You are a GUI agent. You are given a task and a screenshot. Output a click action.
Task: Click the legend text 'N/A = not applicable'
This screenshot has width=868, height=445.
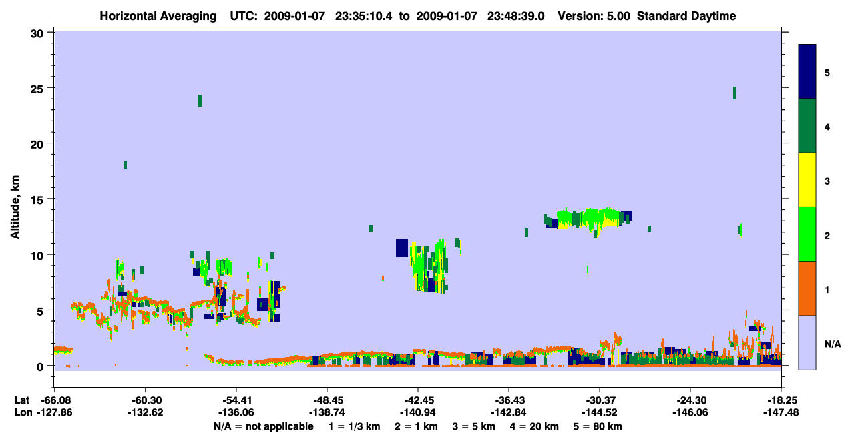coord(264,426)
